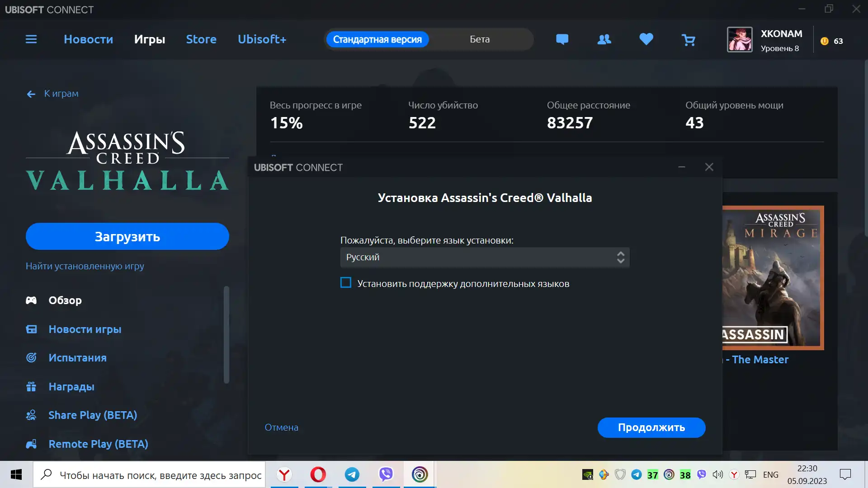Open Viber from the taskbar
868x488 pixels.
[x=386, y=474]
